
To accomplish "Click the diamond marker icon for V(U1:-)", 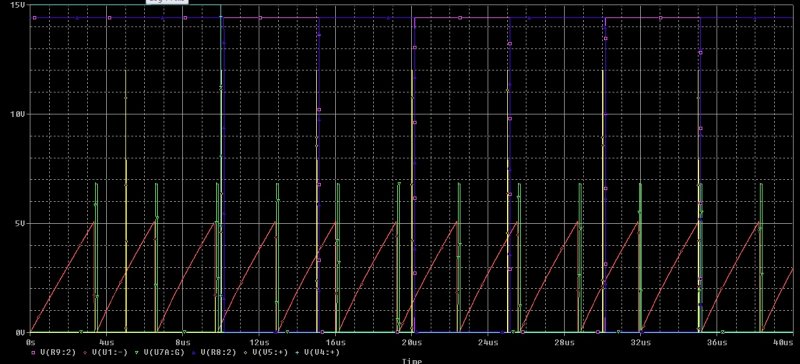I will click(x=85, y=352).
